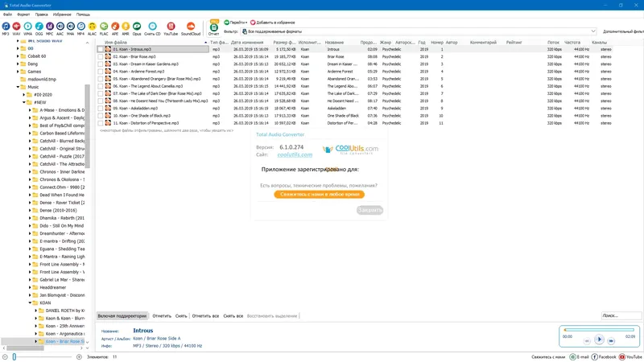Open the Отчет report tool
The width and height of the screenshot is (644, 362).
pyautogui.click(x=213, y=28)
